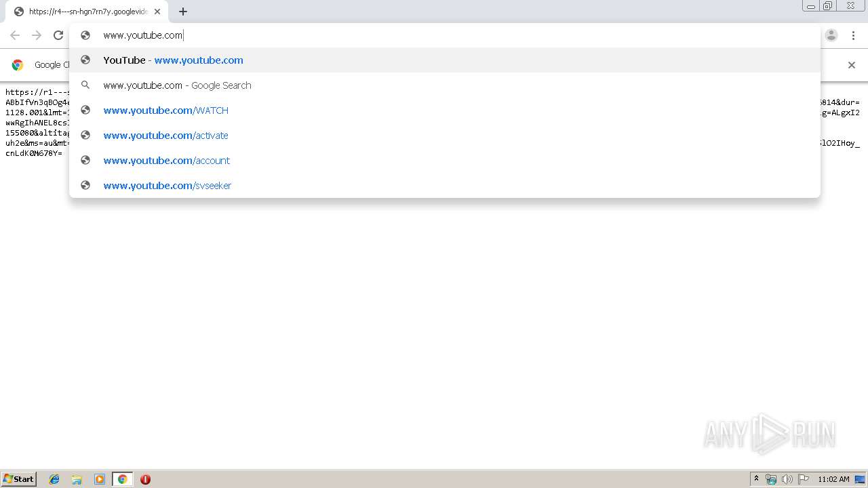Pick the www.youtube.com/account suggestion
868x488 pixels.
click(445, 161)
